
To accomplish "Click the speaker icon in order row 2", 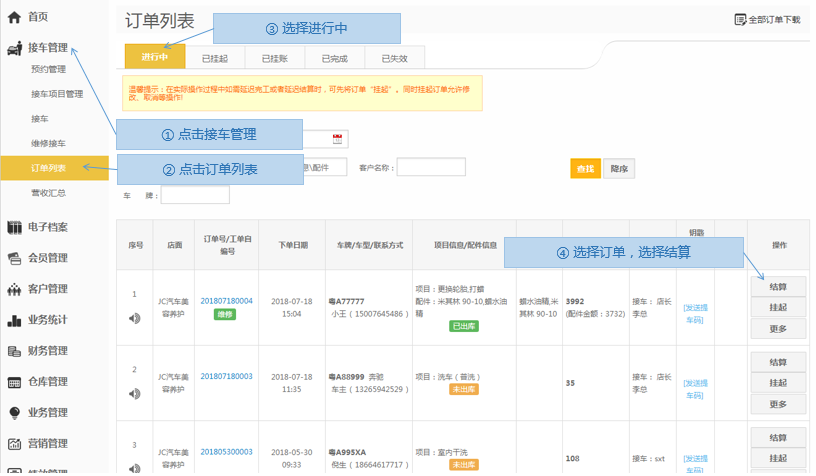I will (x=135, y=393).
